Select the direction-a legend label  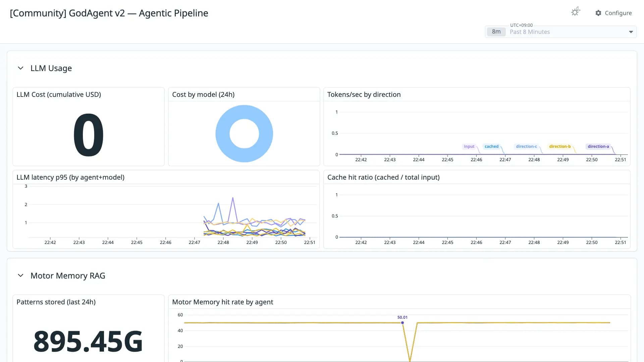click(x=598, y=146)
